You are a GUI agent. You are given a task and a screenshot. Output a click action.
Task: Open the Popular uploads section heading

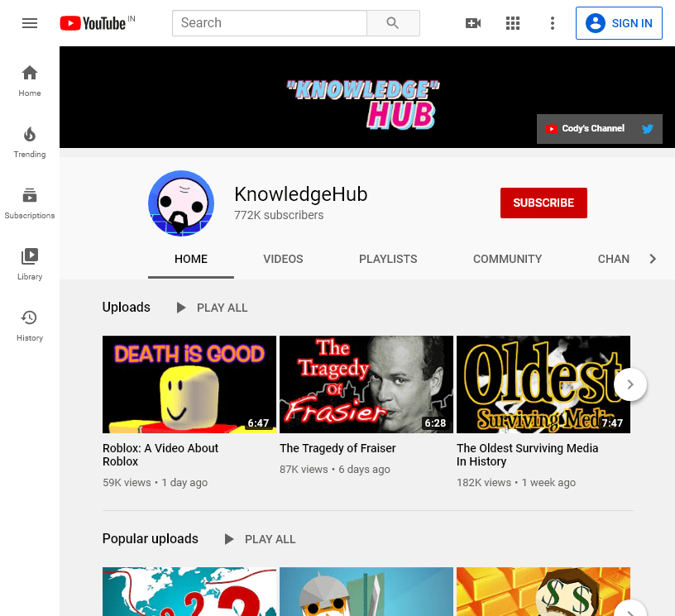[151, 538]
